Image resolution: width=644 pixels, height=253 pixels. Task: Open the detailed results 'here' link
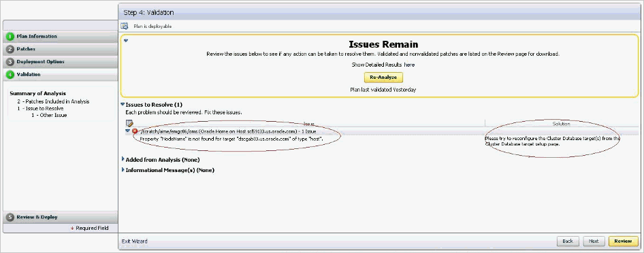coord(409,65)
